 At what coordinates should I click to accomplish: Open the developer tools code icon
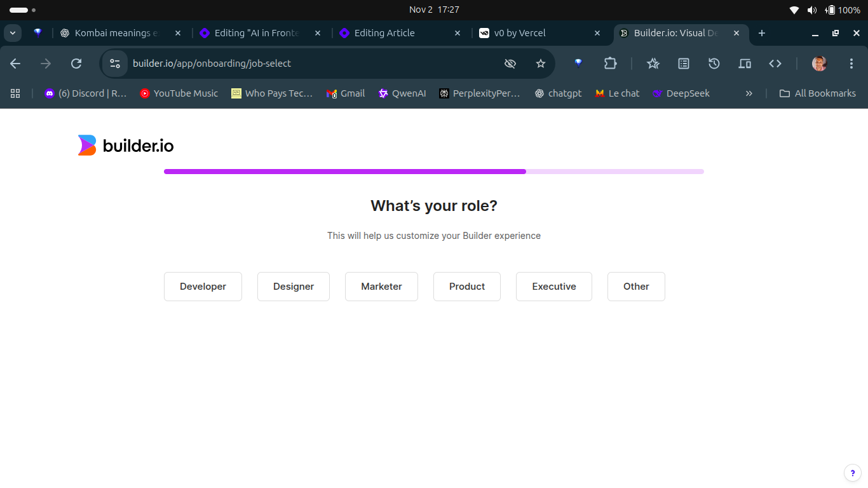point(775,64)
